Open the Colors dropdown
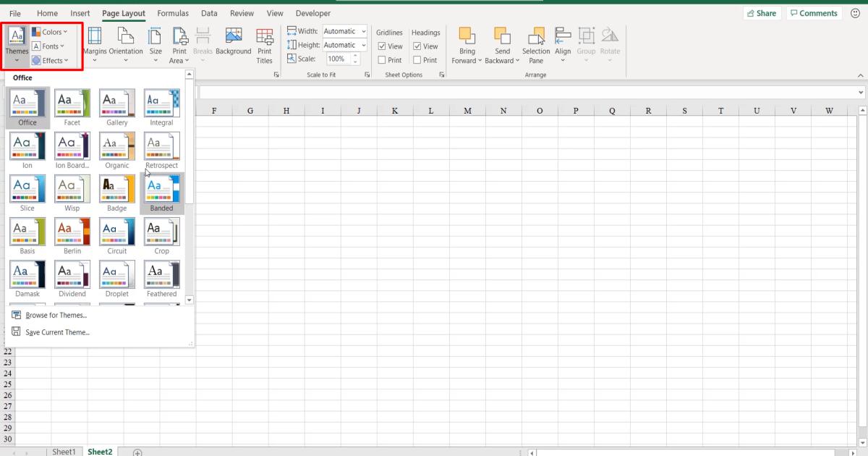868x456 pixels. (x=51, y=31)
